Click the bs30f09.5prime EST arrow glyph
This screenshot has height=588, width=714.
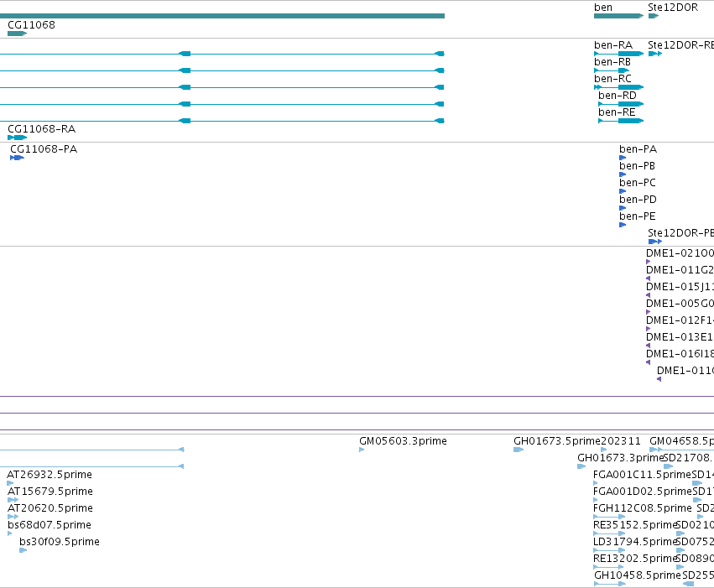(x=23, y=550)
